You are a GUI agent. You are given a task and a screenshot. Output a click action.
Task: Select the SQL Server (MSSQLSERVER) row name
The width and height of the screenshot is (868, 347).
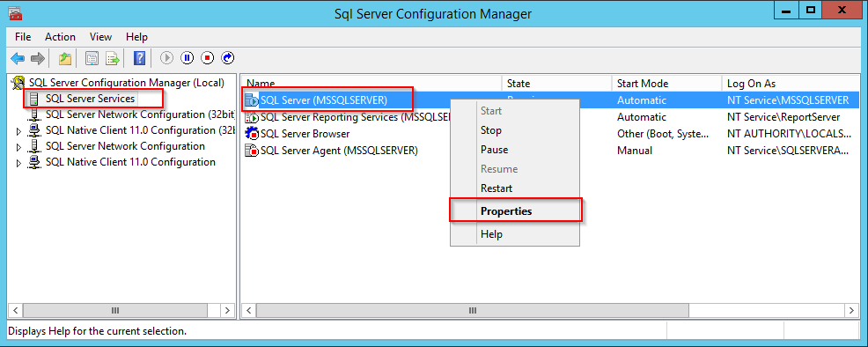tap(323, 100)
